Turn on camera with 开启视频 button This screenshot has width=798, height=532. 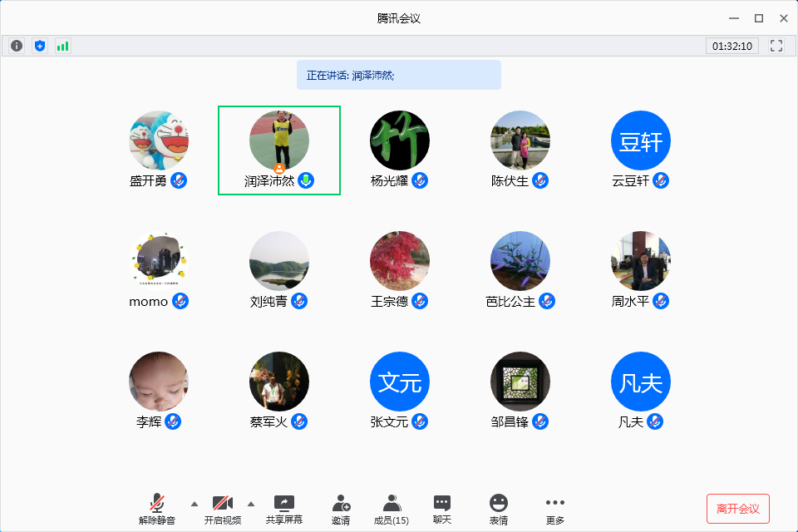(222, 510)
